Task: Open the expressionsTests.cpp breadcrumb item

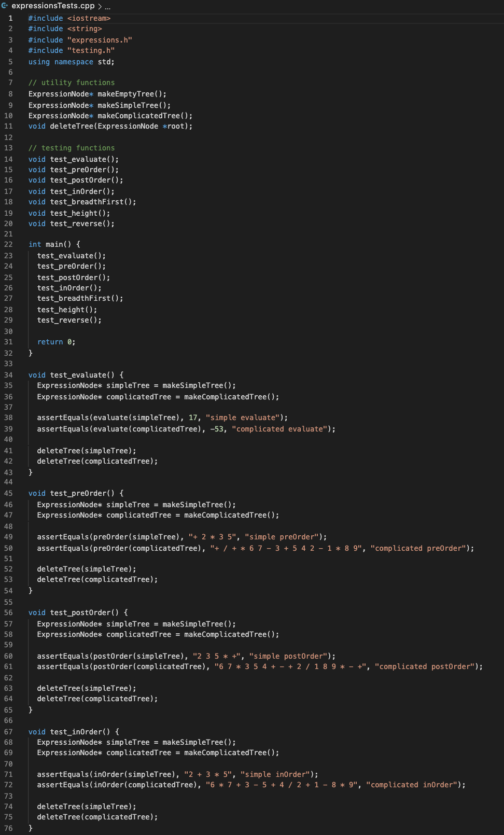Action: tap(53, 6)
